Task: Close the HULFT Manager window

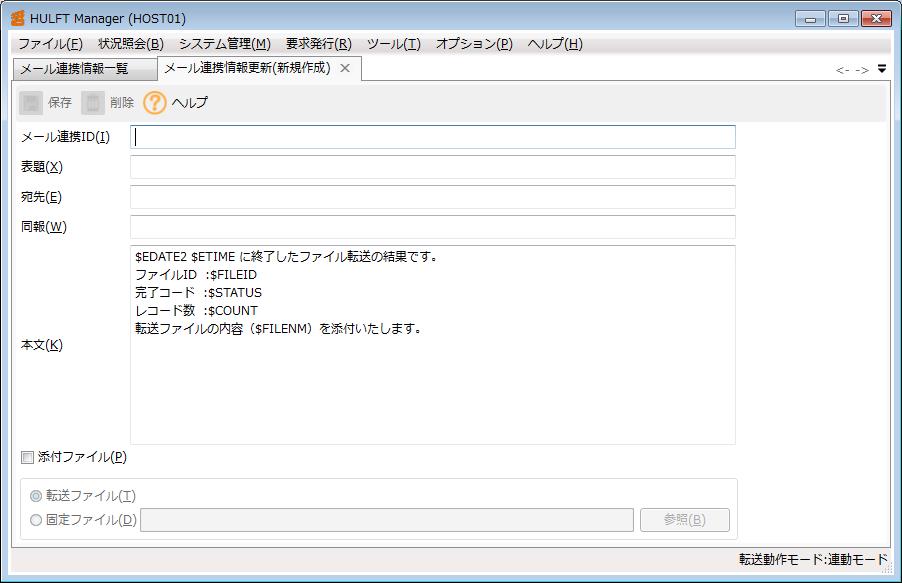Action: [x=876, y=18]
